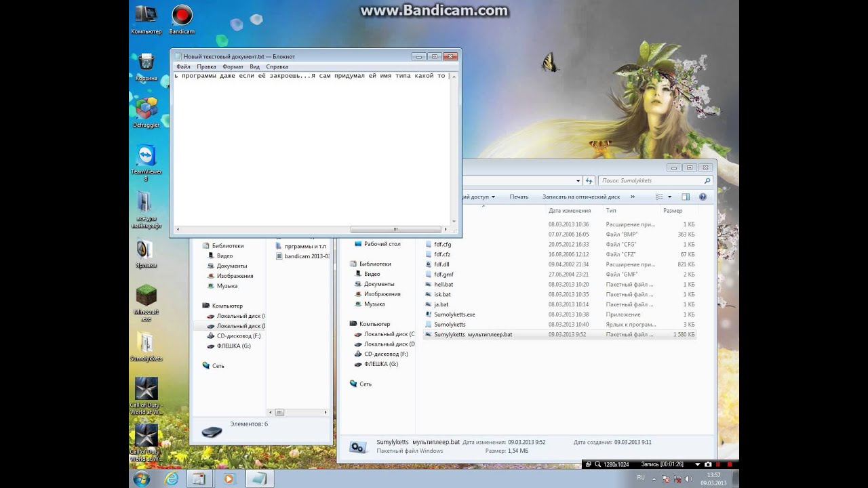The image size is (868, 488).
Task: Open the help icon in Explorer toolbar
Action: click(703, 197)
